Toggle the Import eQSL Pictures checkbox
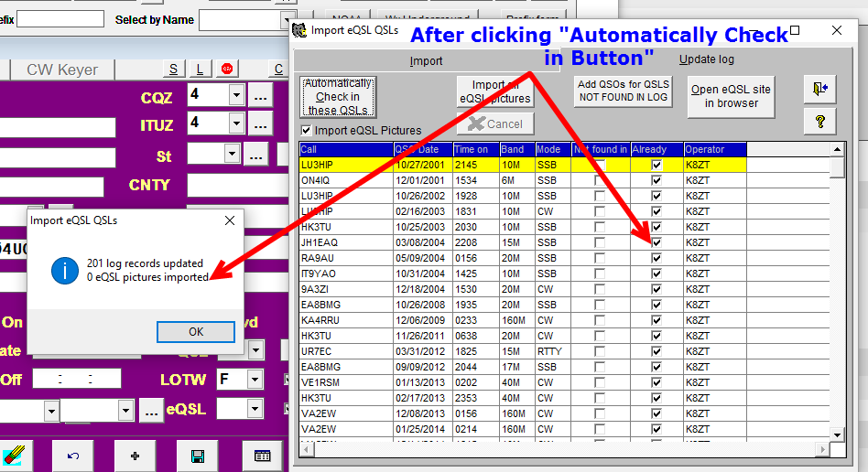This screenshot has width=868, height=472. tap(306, 130)
